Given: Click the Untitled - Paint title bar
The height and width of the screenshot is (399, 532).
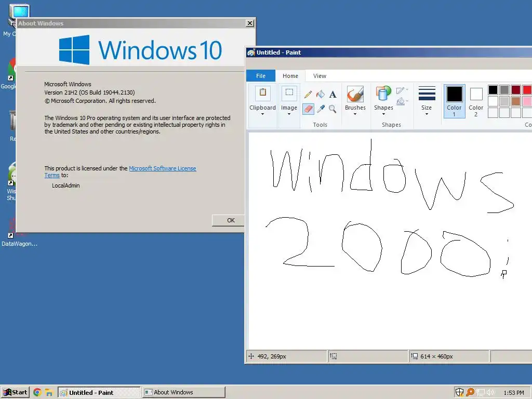Looking at the screenshot, I should coord(389,52).
